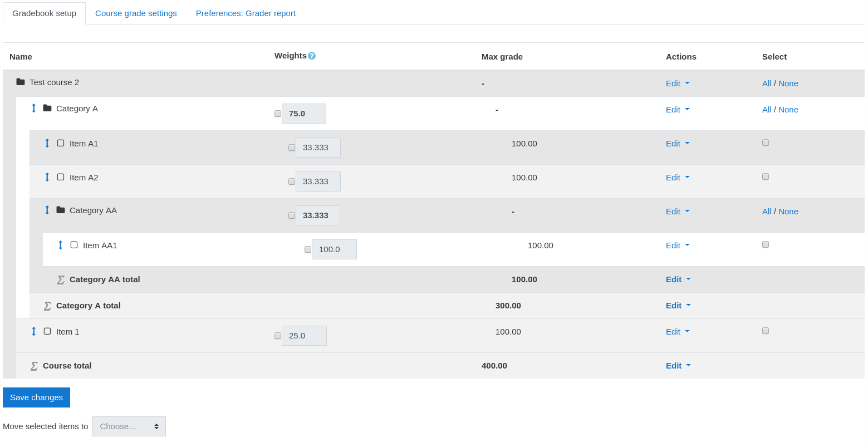Check the Select box for Item A2
868x442 pixels.
[766, 176]
